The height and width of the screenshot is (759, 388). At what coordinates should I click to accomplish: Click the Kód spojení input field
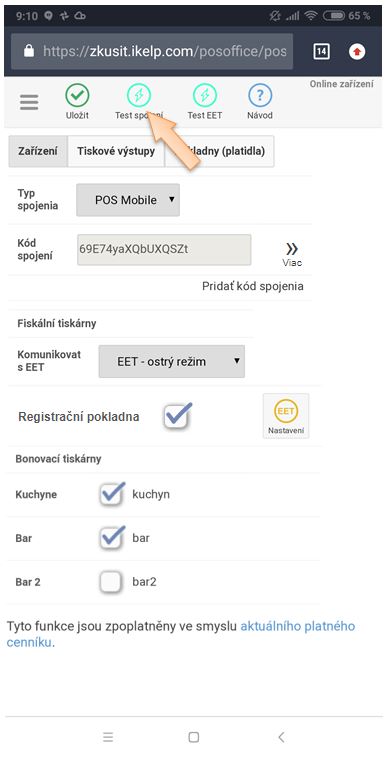[x=164, y=250]
